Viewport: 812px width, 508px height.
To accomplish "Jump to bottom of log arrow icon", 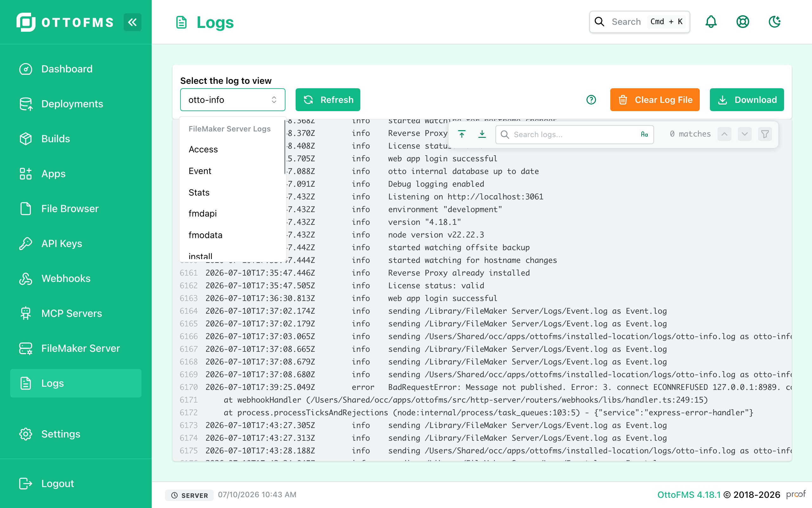I will point(482,134).
